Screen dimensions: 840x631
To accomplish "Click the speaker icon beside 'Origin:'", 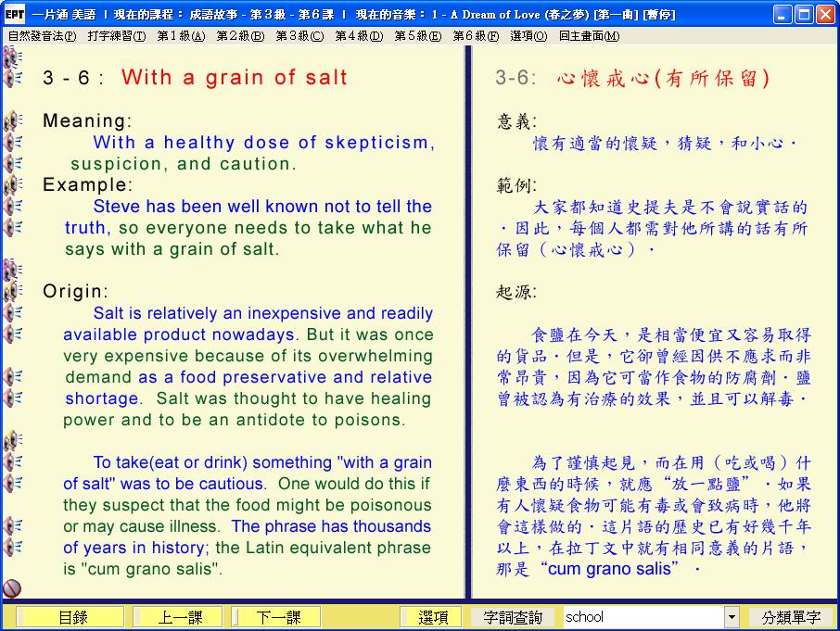I will 12,292.
